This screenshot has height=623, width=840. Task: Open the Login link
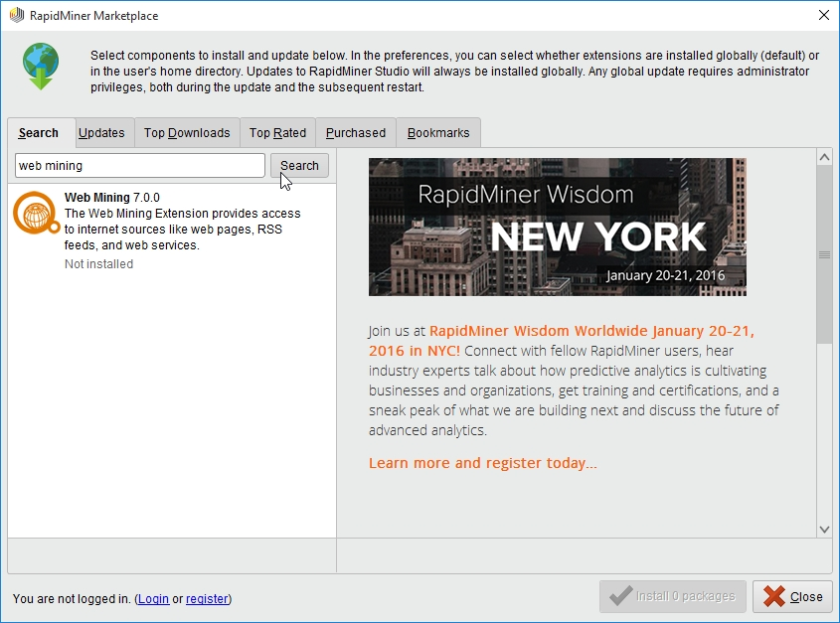point(154,599)
